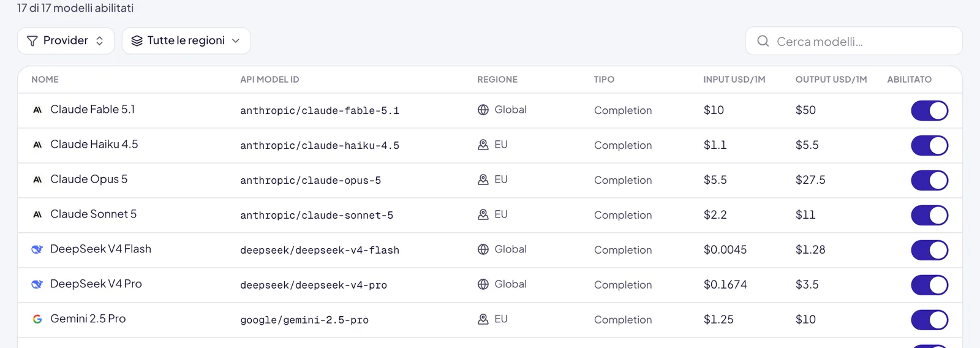Image resolution: width=980 pixels, height=348 pixels.
Task: Expand the Tutte le regioni dropdown chevron
Action: click(236, 41)
